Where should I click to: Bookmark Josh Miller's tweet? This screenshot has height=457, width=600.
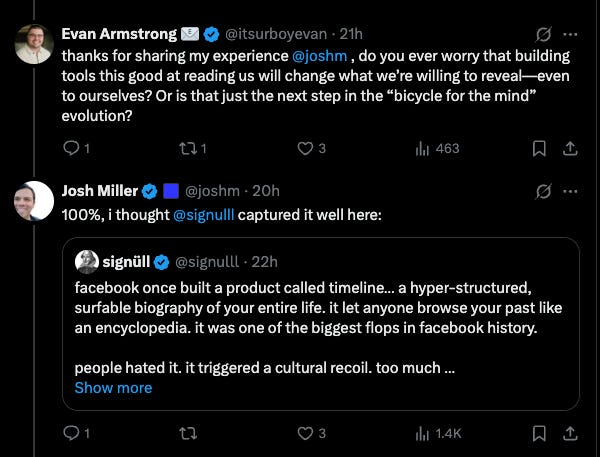point(539,433)
